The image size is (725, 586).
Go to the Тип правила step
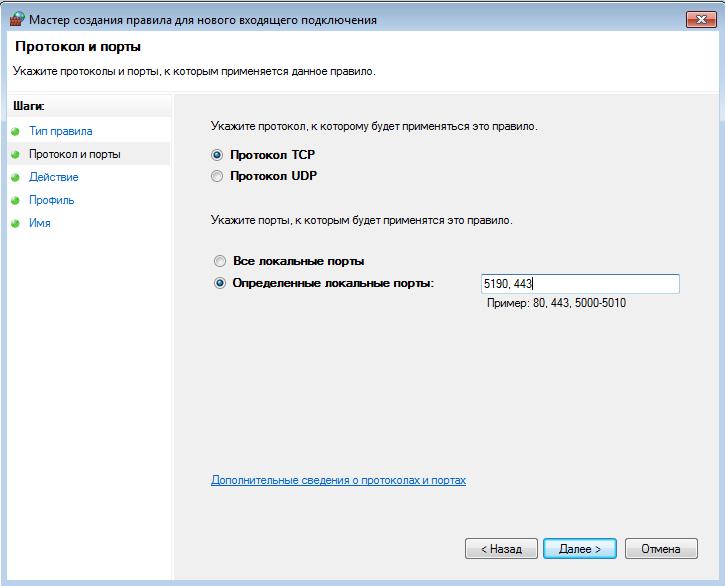click(x=61, y=131)
